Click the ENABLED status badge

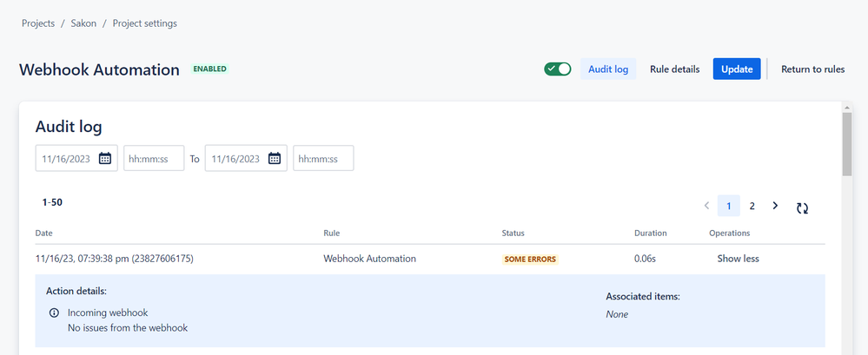(x=209, y=69)
